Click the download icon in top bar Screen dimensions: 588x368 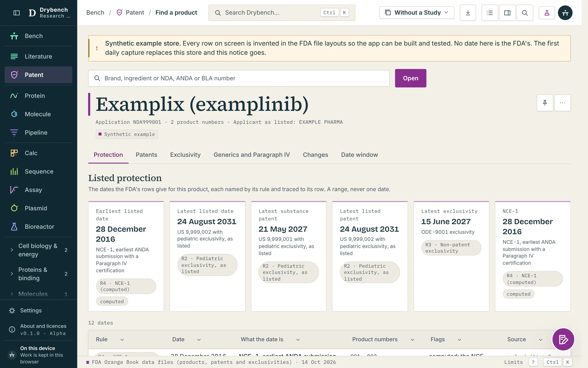[468, 13]
